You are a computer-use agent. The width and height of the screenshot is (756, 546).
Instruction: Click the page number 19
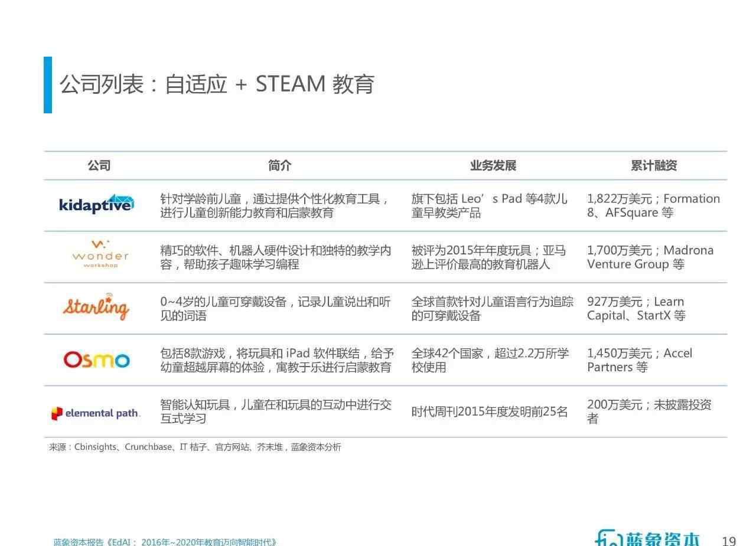point(729,541)
